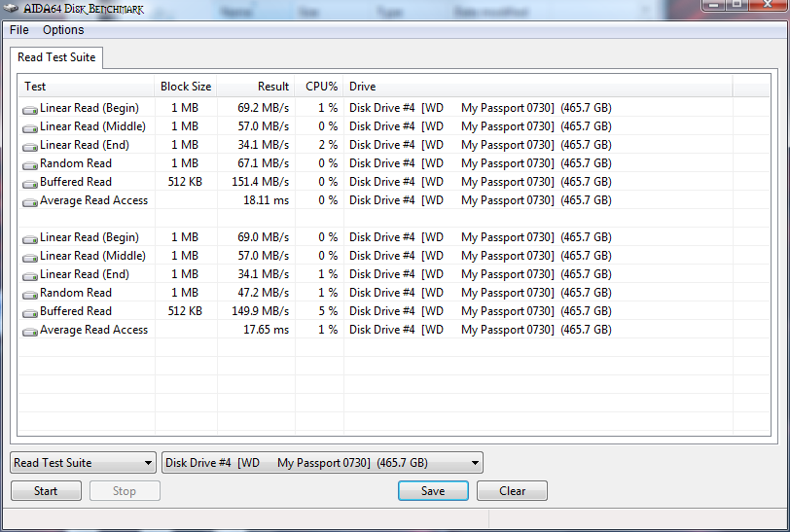Viewport: 790px width, 532px height.
Task: Click the Stop button
Action: (125, 491)
